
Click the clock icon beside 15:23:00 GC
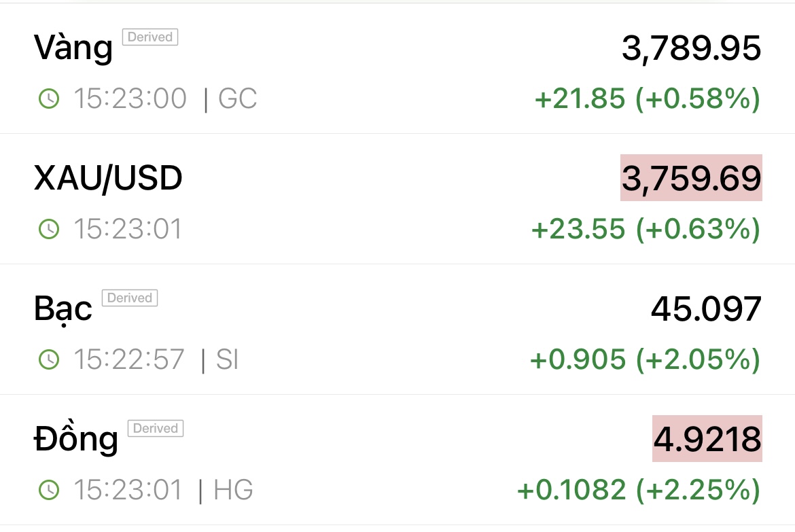pos(49,99)
